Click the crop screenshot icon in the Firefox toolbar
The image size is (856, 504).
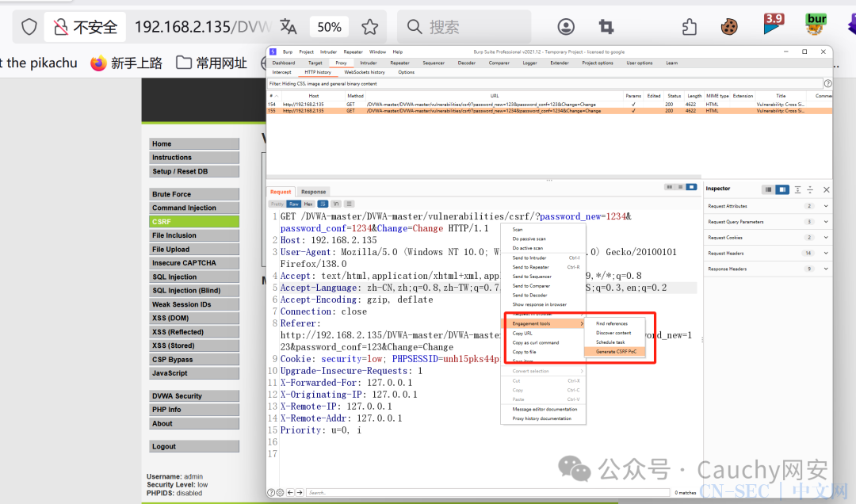tap(606, 26)
